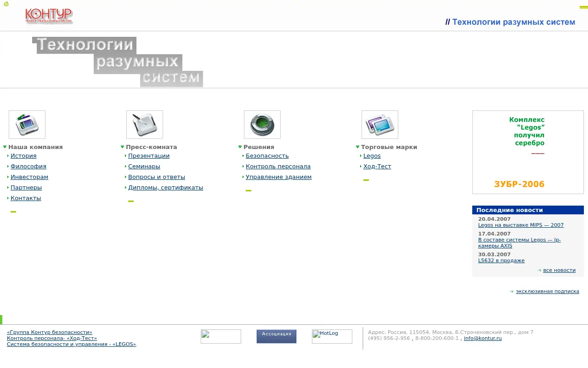
Task: Collapse the Решения menu arrow
Action: point(240,147)
